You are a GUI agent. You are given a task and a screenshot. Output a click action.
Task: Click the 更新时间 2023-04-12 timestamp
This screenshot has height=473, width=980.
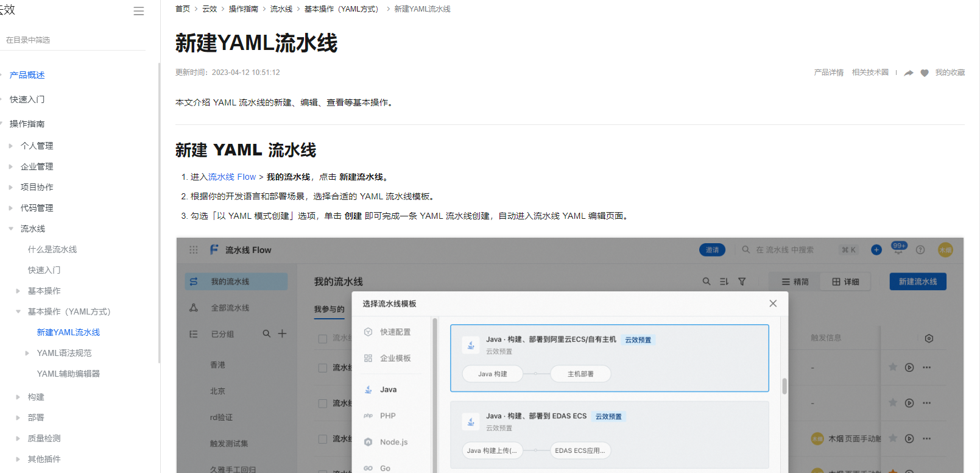[x=228, y=73]
